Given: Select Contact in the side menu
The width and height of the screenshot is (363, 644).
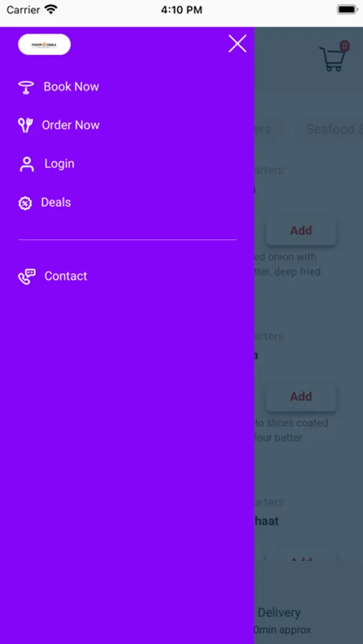Looking at the screenshot, I should click(x=66, y=276).
